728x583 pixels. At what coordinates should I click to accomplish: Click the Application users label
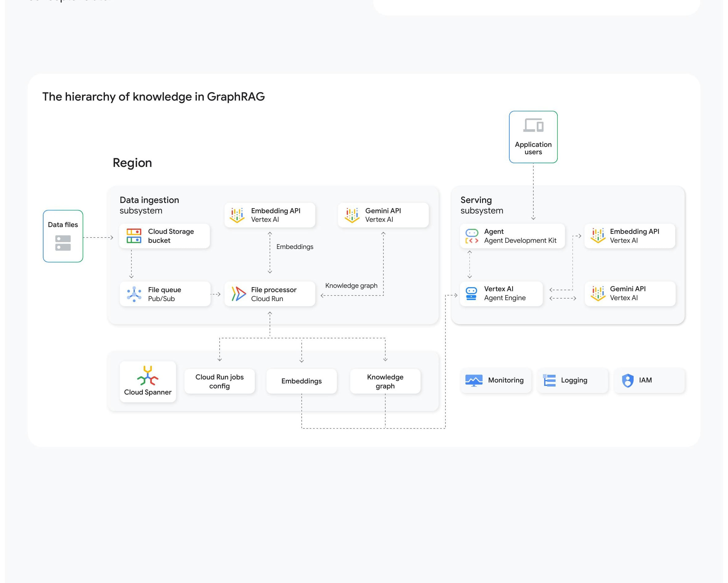[533, 148]
